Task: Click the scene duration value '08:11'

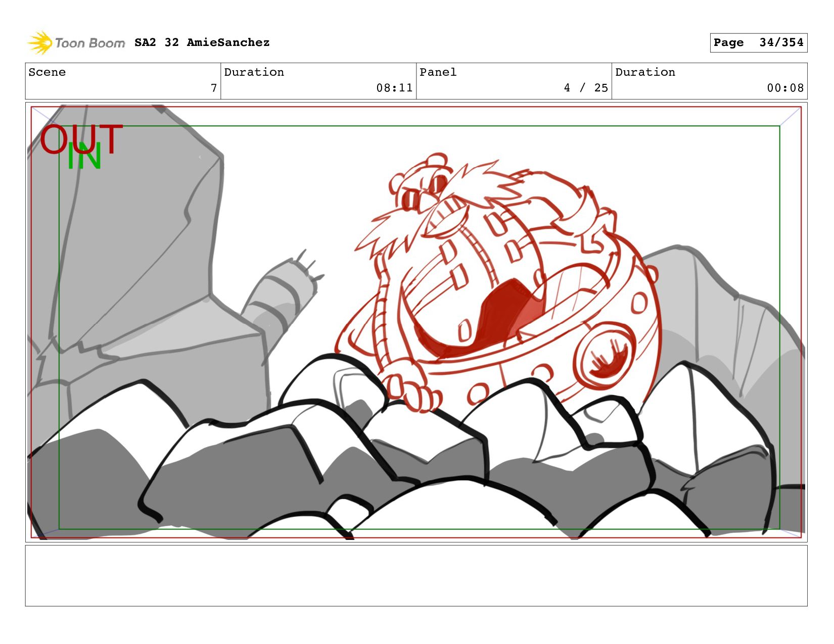Action: click(x=394, y=88)
